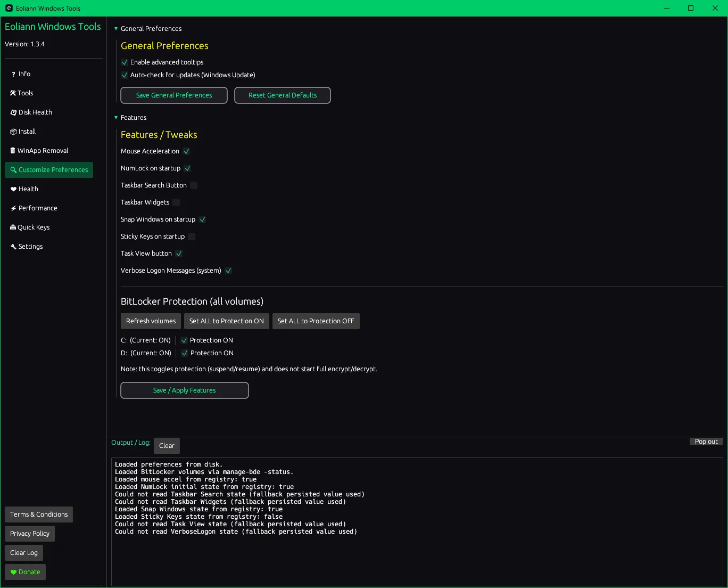Click the Health heart icon
The width and height of the screenshot is (728, 588).
(x=14, y=189)
